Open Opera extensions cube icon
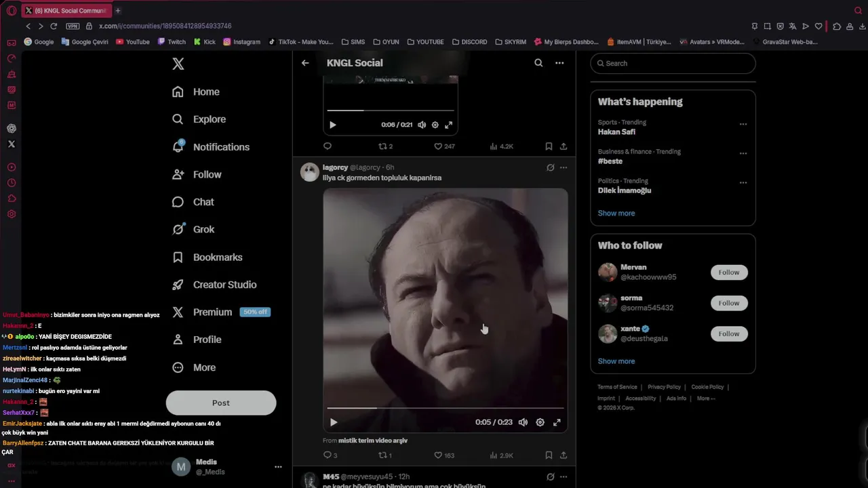 click(836, 26)
